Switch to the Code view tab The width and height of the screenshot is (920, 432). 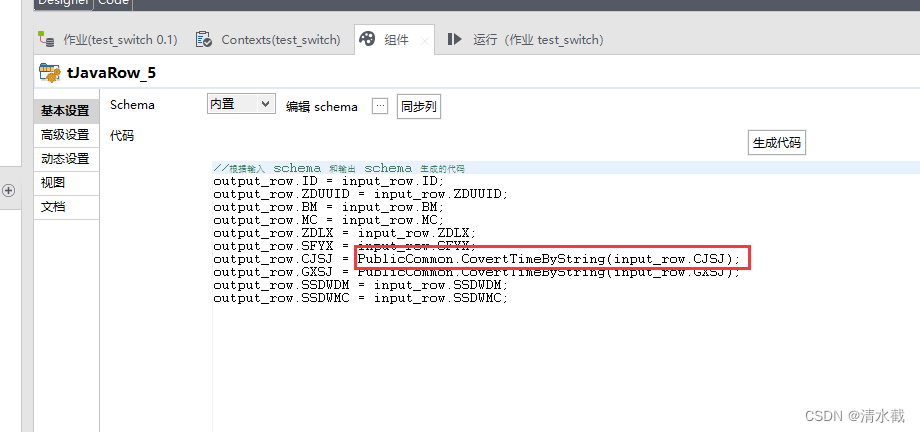(114, 4)
